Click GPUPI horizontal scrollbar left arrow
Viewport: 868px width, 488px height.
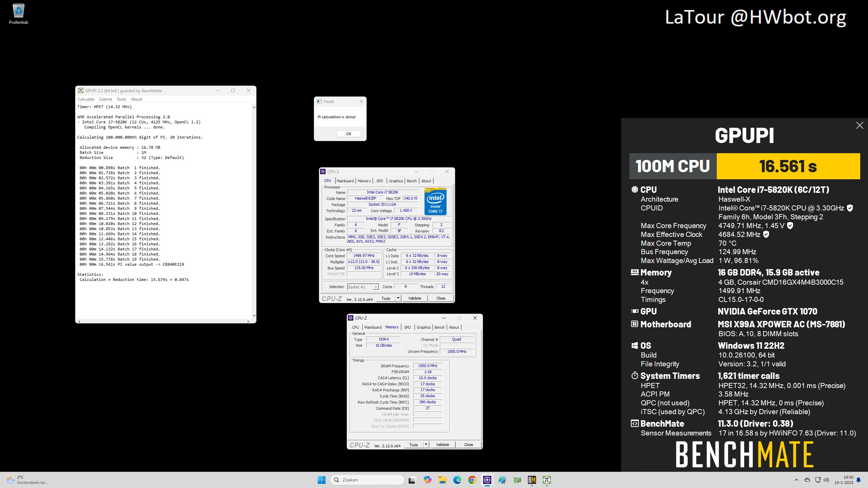click(79, 321)
